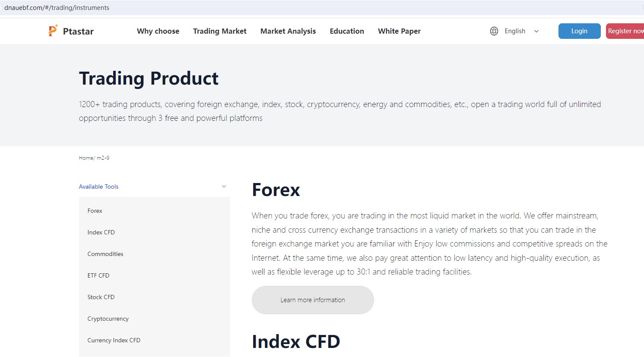Choose Currency Index CFD sidebar item
644x357 pixels.
click(x=114, y=340)
